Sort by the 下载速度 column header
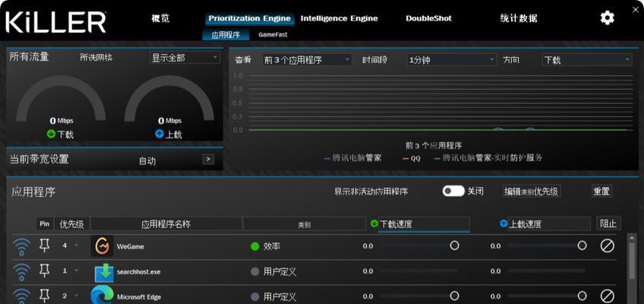The image size is (644, 304). [x=424, y=224]
